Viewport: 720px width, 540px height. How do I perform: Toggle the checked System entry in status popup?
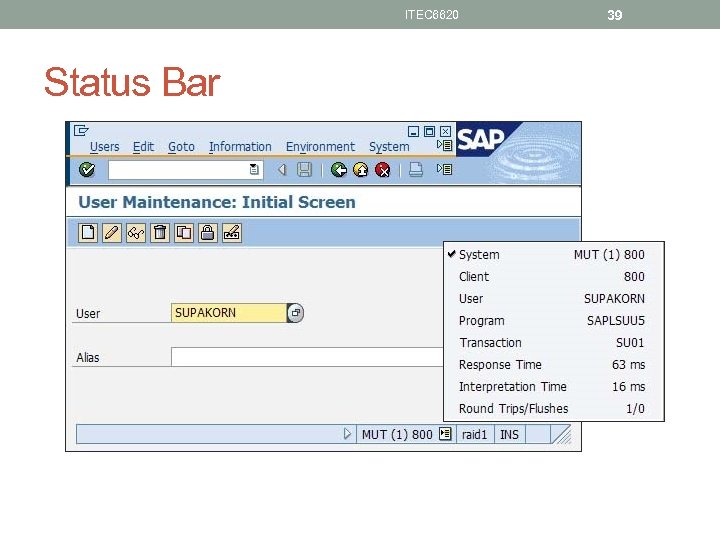554,254
